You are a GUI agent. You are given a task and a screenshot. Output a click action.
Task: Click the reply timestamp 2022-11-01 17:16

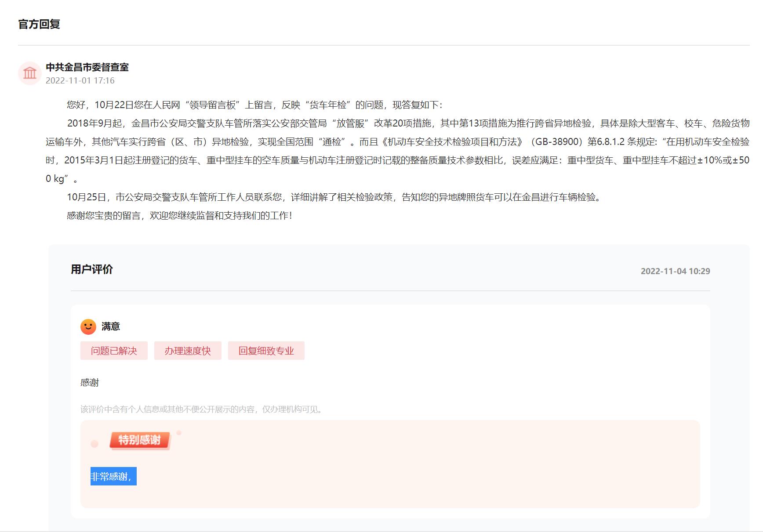80,80
